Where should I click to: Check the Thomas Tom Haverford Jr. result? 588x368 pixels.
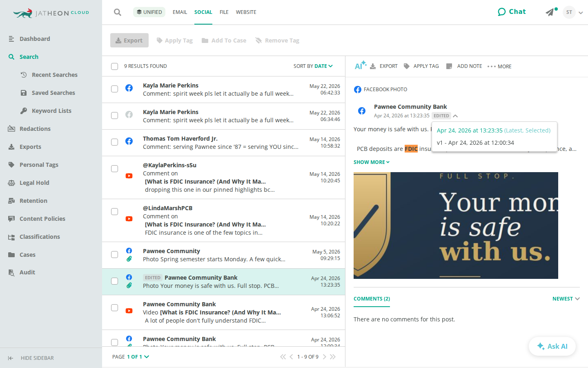pos(115,142)
